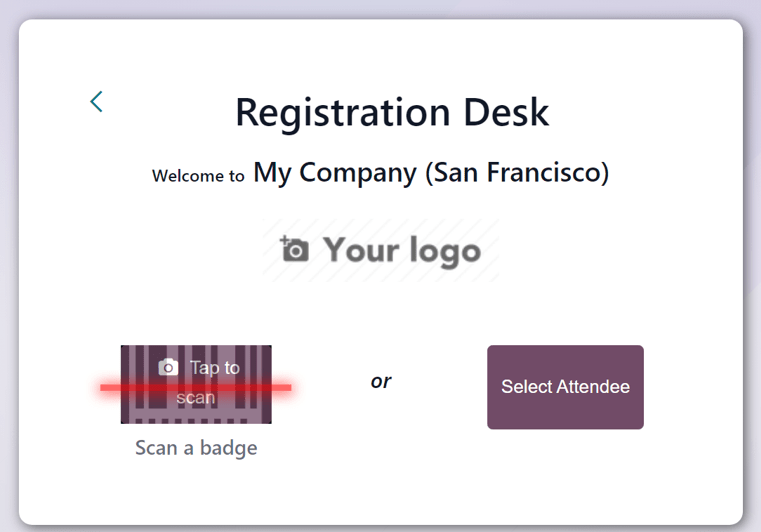Click the word 'Registration' in the heading
The image size is (761, 532).
[343, 112]
